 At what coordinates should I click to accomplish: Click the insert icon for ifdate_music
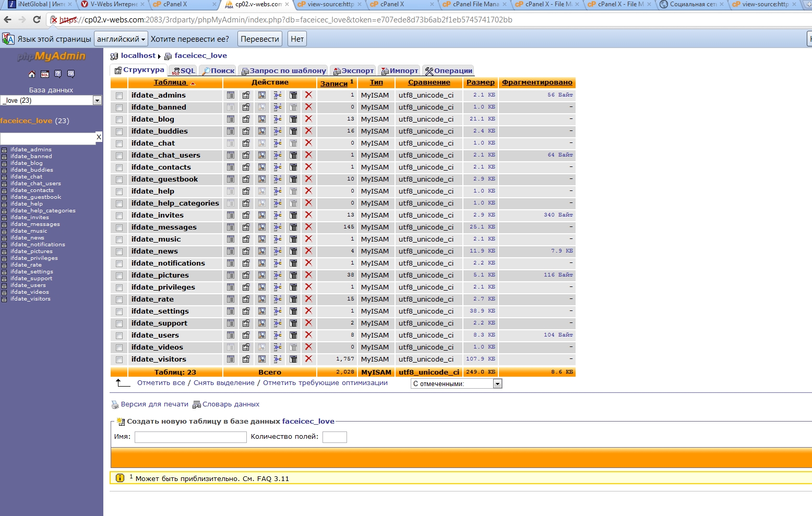coord(278,239)
